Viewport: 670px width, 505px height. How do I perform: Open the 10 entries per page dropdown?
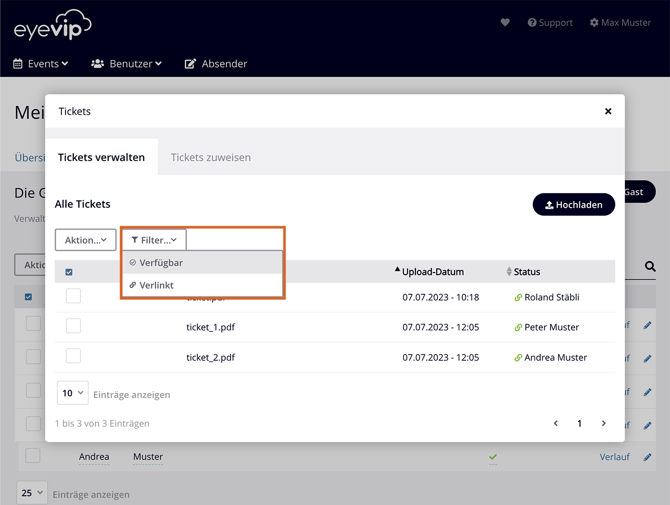tap(73, 393)
